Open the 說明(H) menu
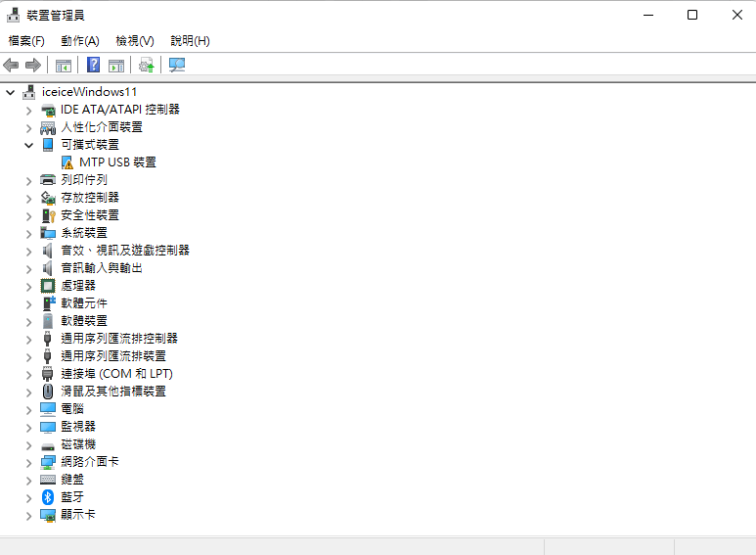Viewport: 756px width, 555px height. (x=191, y=41)
